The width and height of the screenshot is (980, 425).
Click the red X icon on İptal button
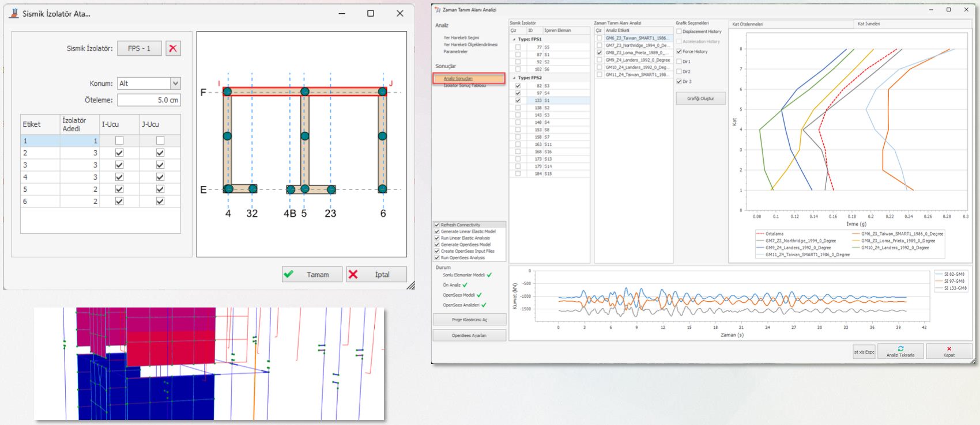tap(353, 275)
